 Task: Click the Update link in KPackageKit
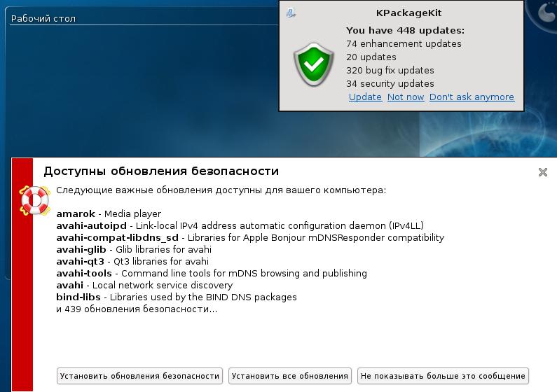[x=365, y=97]
